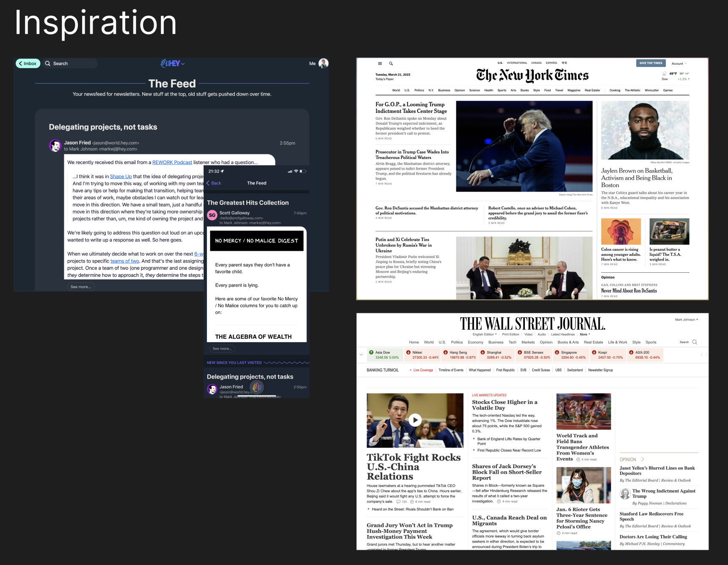Select NYT Español edition link
Image resolution: width=728 pixels, height=565 pixels.
point(552,63)
